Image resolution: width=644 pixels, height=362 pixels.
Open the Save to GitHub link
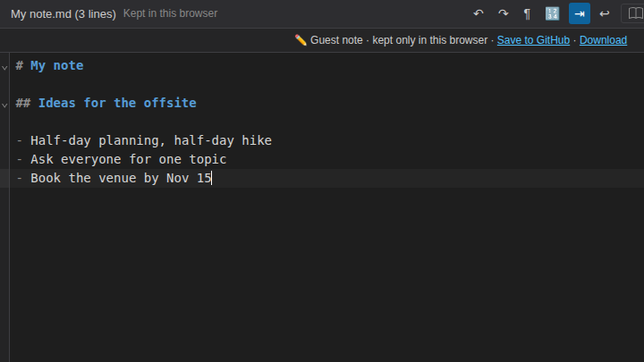pyautogui.click(x=533, y=40)
